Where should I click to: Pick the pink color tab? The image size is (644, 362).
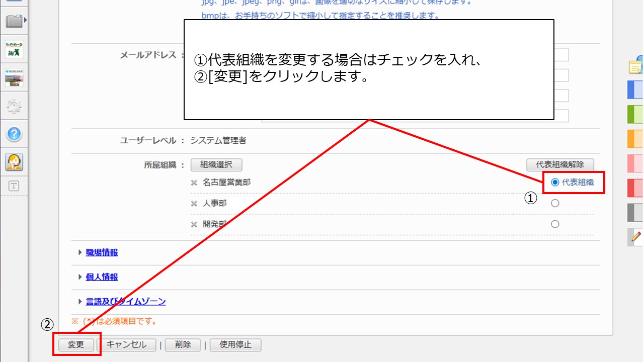tap(635, 163)
